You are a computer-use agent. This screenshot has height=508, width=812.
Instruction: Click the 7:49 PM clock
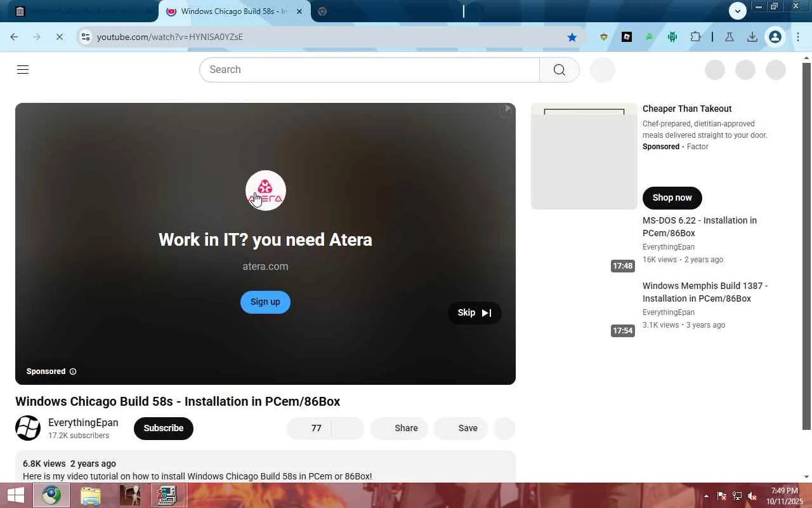point(785,491)
